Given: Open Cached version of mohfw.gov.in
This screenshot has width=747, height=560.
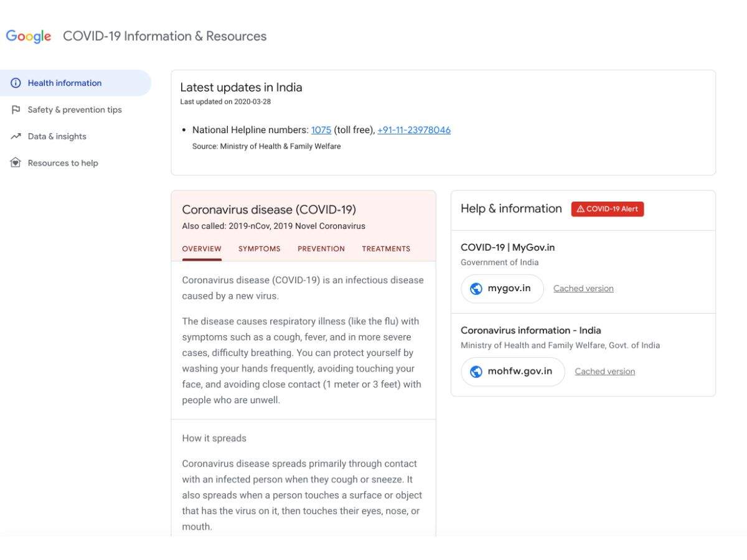Looking at the screenshot, I should point(604,371).
